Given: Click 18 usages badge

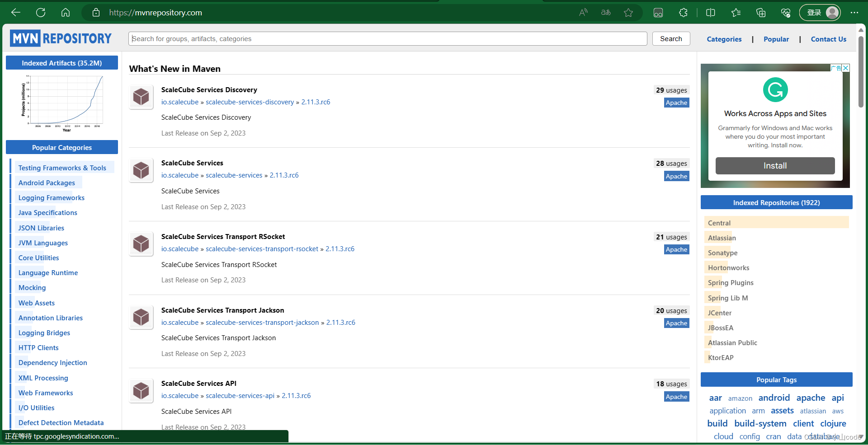Looking at the screenshot, I should 671,384.
